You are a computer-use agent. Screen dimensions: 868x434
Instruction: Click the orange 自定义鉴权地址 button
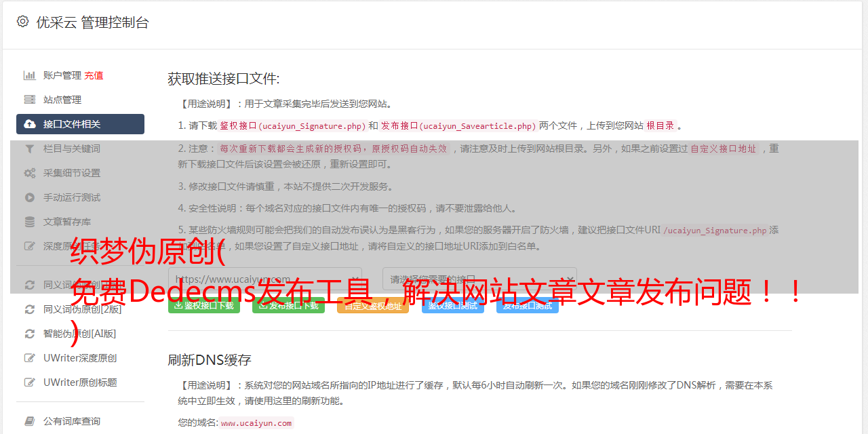coord(373,305)
